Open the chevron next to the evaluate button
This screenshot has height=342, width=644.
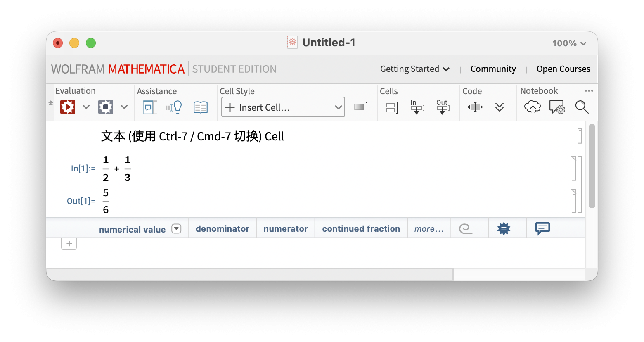coord(86,107)
